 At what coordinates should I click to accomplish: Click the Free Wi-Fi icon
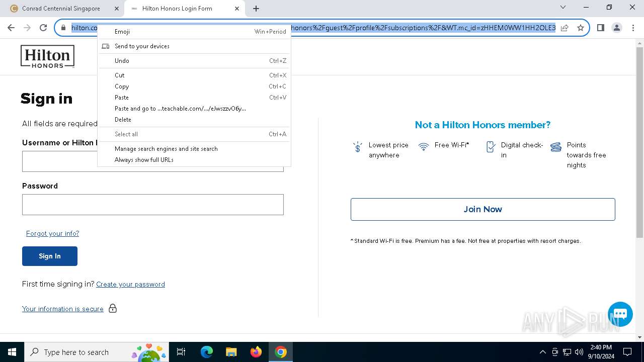(x=424, y=146)
